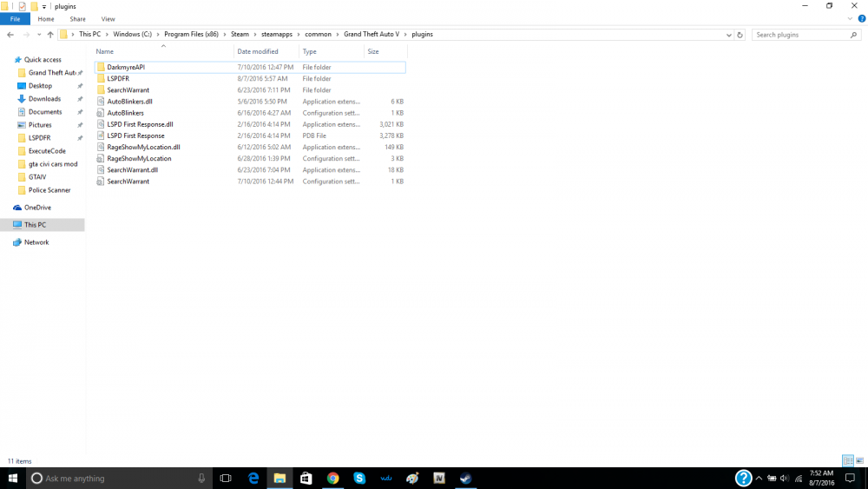The image size is (868, 489).
Task: Switch to the Home ribbon tab
Action: click(46, 19)
